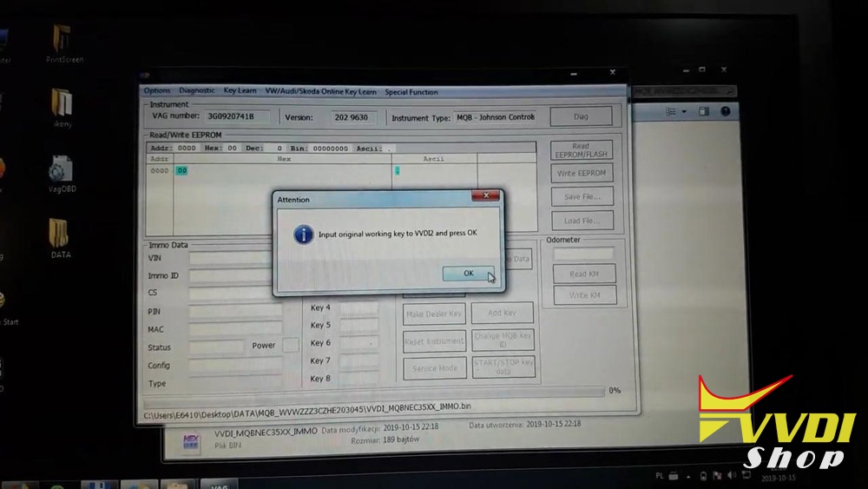Open the Diagnostic menu
The image size is (868, 489).
click(x=196, y=90)
